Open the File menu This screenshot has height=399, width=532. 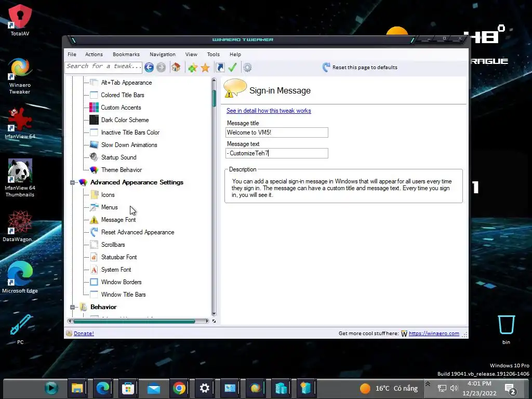coord(72,54)
